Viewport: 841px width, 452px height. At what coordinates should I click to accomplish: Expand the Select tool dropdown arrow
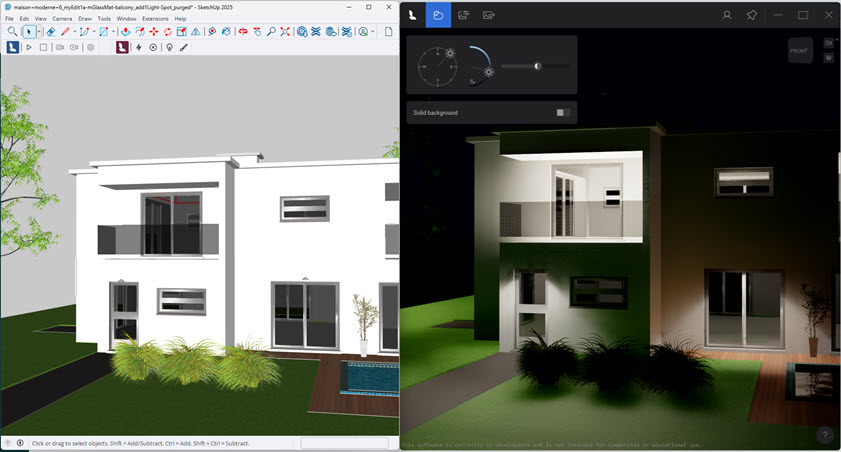(x=39, y=32)
